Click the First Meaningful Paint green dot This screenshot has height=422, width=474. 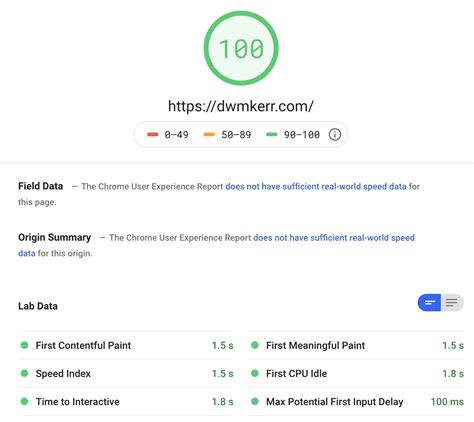point(255,345)
